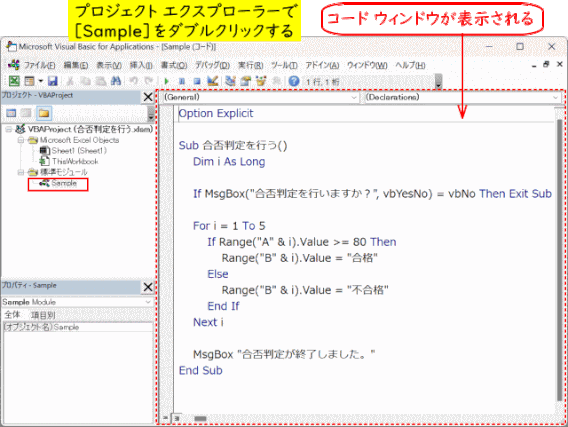Click View Code icon in project pane
Image resolution: width=568 pixels, height=427 pixels.
(x=11, y=113)
